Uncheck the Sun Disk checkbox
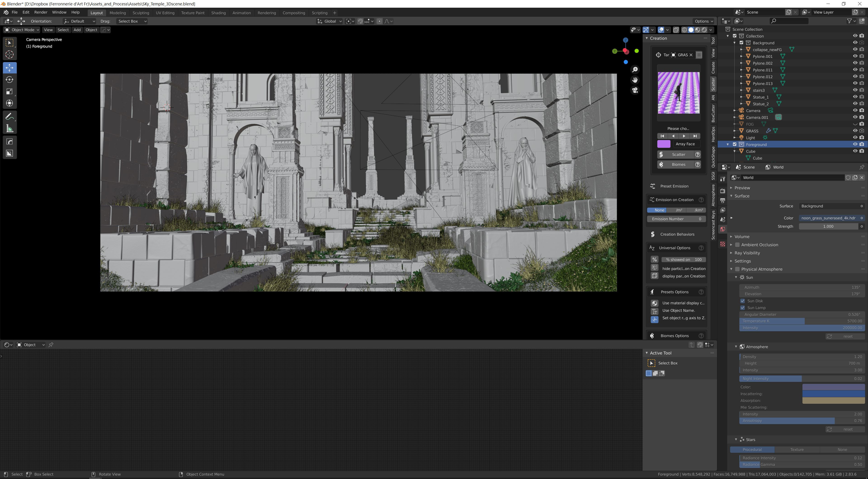Image resolution: width=868 pixels, height=479 pixels. click(743, 301)
